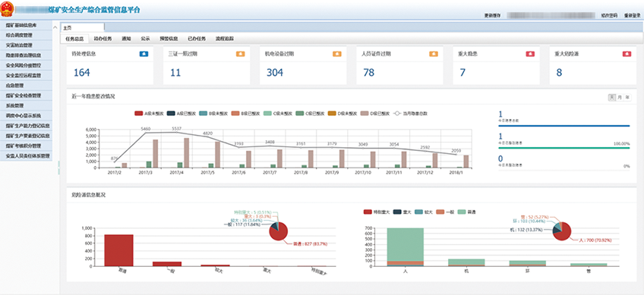The image size is (644, 295).
Task: Toggle the 当月隐患总数 line legend item
Action: coord(410,113)
